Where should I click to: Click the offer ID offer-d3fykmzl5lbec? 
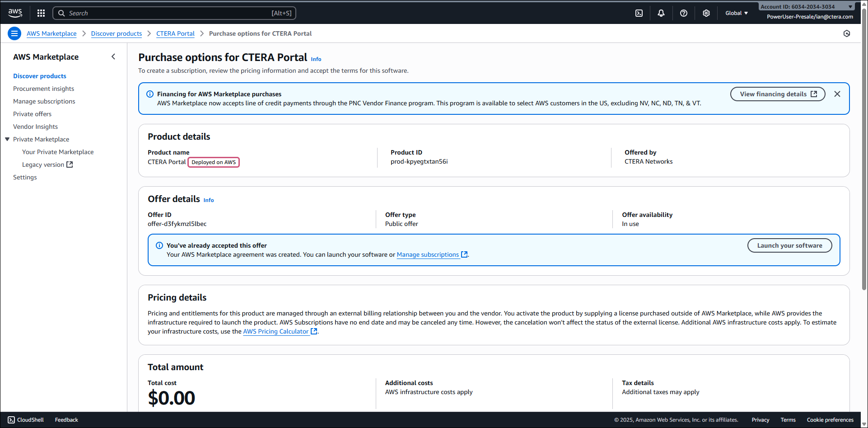(177, 224)
